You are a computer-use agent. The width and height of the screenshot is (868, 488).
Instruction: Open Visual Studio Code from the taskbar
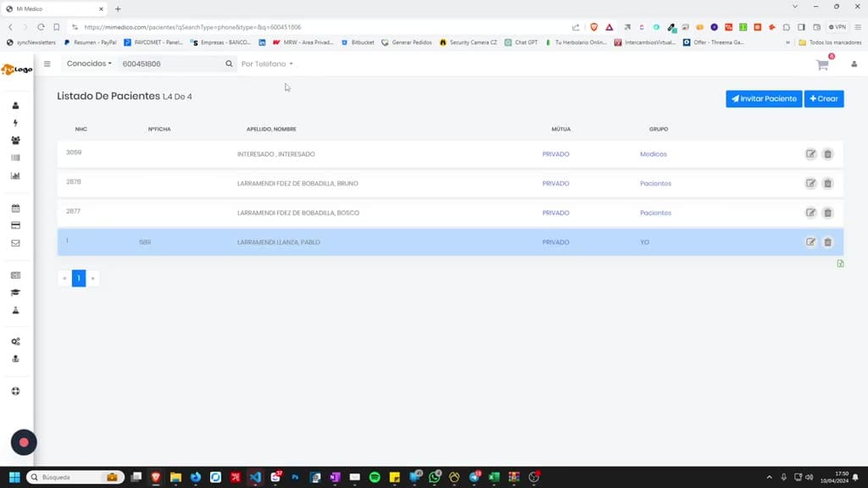click(255, 477)
